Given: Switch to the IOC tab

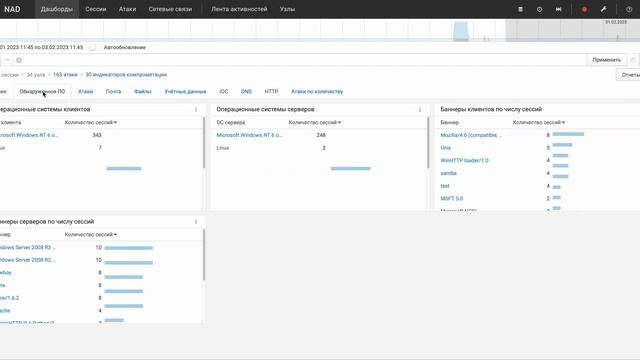Looking at the screenshot, I should click(224, 91).
